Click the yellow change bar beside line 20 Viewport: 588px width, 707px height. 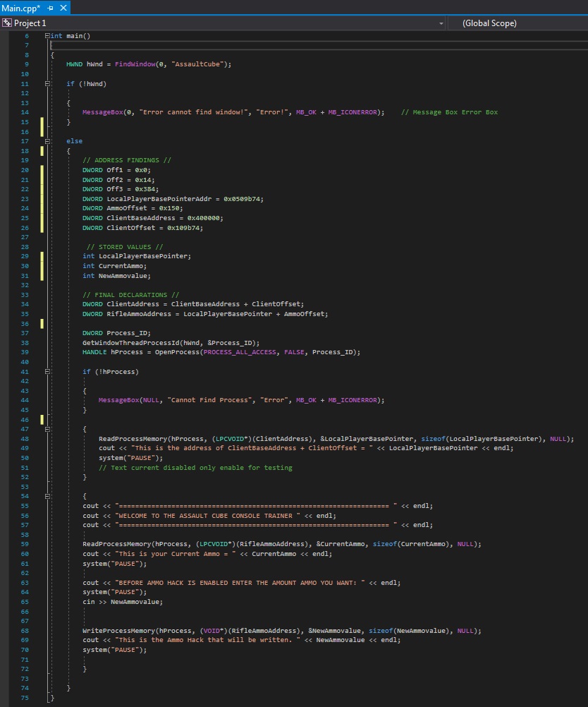click(x=41, y=169)
